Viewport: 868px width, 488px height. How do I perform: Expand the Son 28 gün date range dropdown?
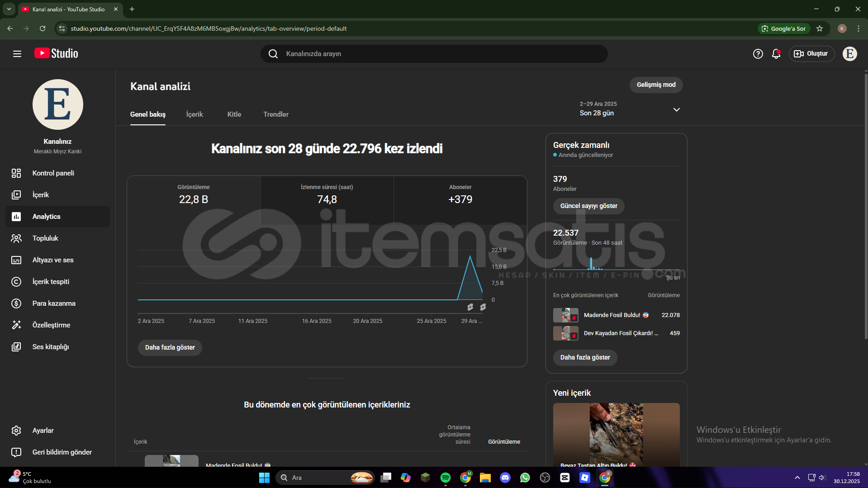pos(630,109)
